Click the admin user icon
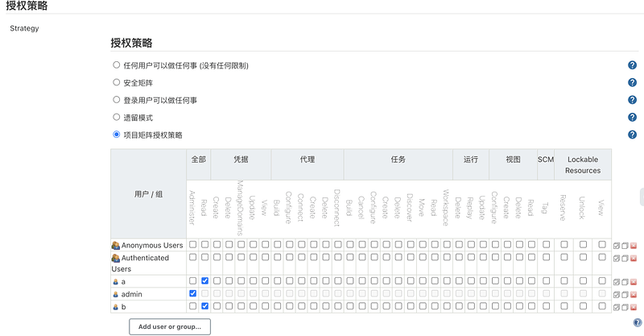Screen dimensions: 644x336 [x=115, y=294]
